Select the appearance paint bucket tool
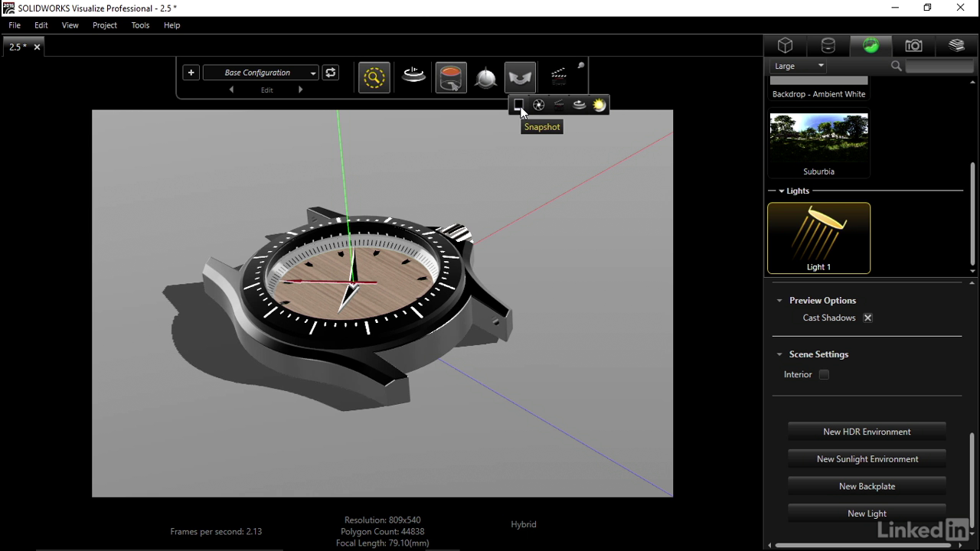 (x=451, y=77)
